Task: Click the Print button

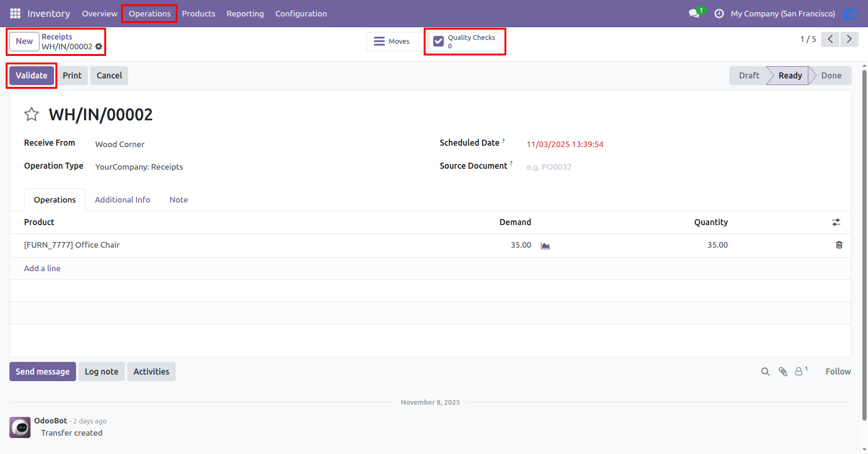Action: pyautogui.click(x=72, y=76)
